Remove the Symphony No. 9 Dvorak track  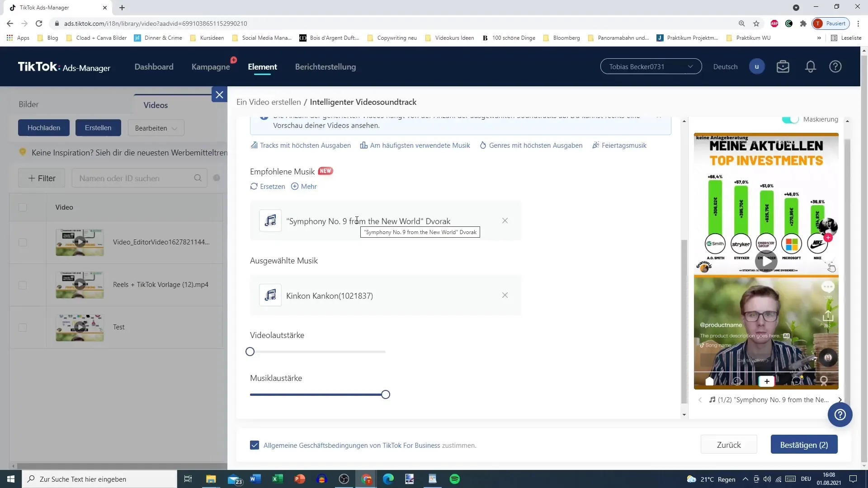505,221
